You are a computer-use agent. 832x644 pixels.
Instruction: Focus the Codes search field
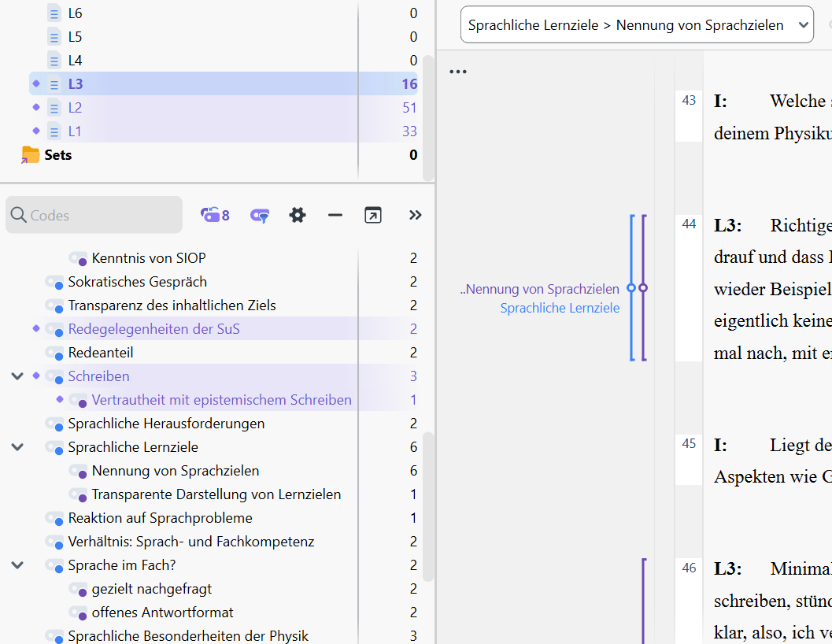[x=94, y=215]
